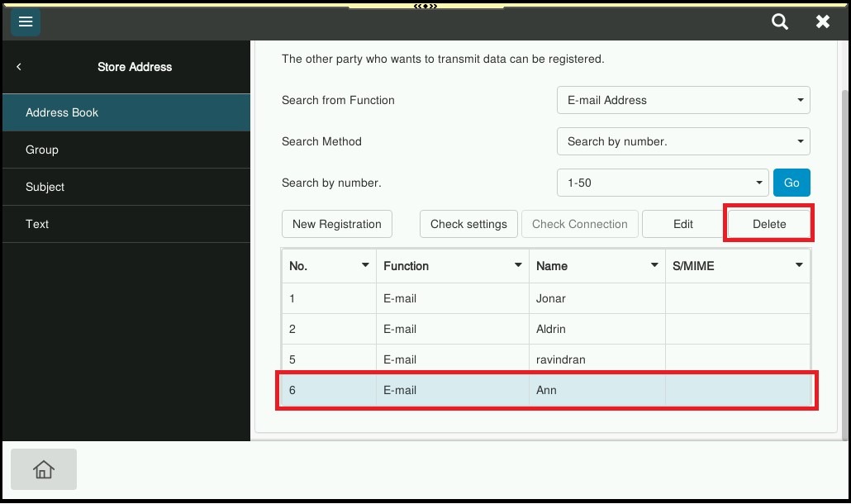
Task: Go back using Store Address arrow
Action: (19, 67)
